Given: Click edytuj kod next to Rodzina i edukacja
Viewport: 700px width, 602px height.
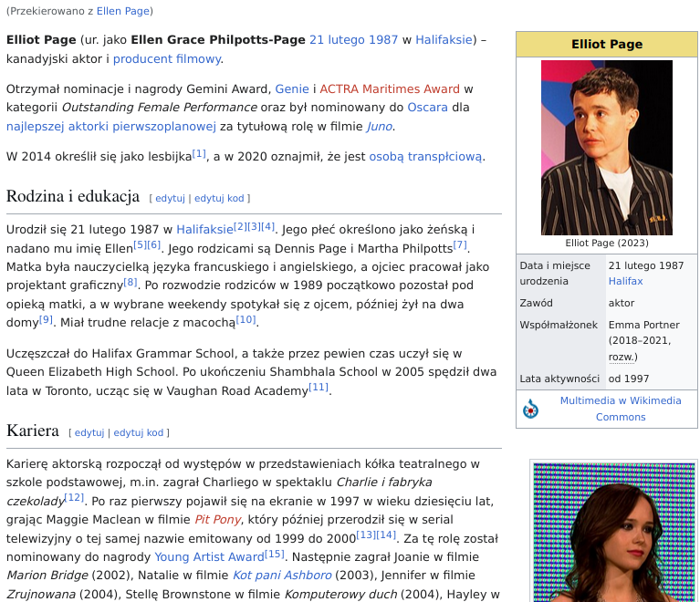Looking at the screenshot, I should pyautogui.click(x=219, y=198).
